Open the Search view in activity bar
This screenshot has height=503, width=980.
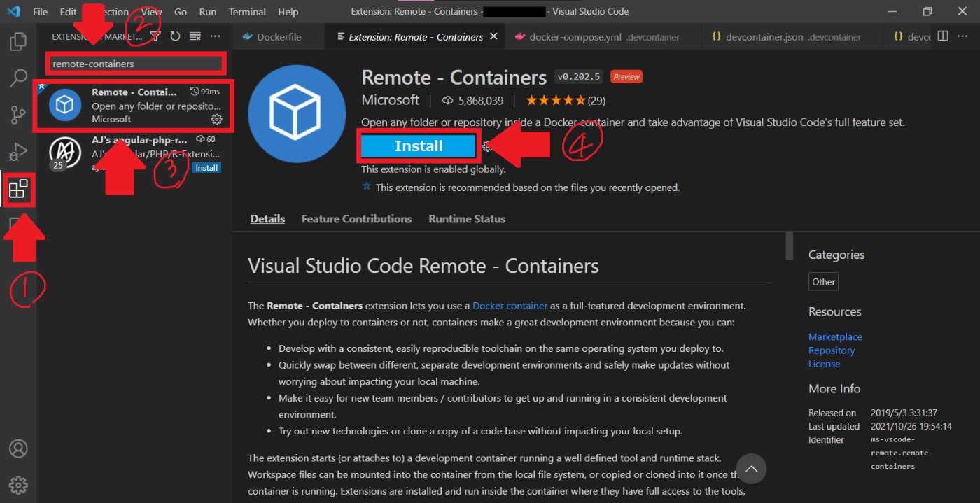(18, 78)
